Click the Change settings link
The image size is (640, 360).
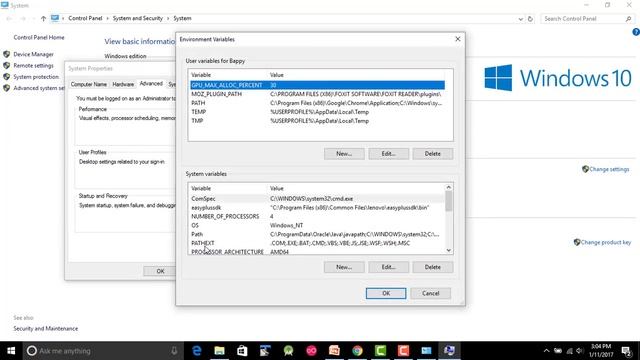click(609, 169)
